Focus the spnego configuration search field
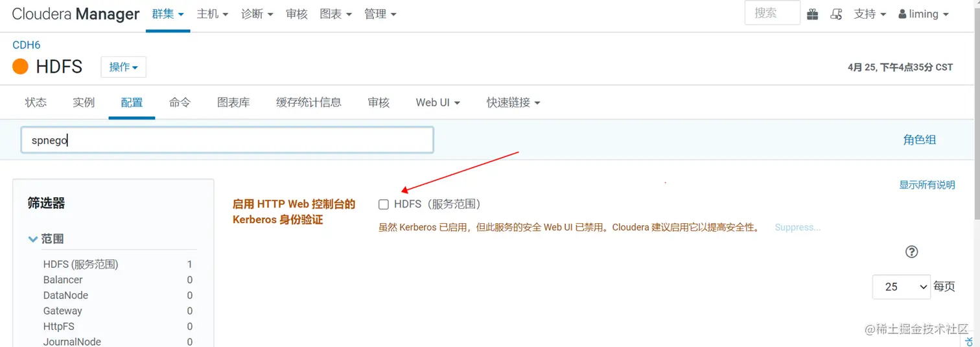The image size is (980, 347). [227, 140]
